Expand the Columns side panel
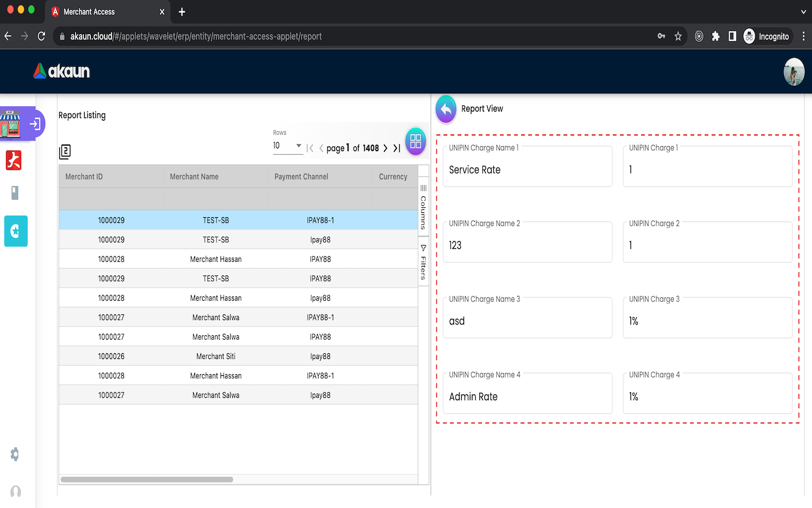The height and width of the screenshot is (508, 812). pyautogui.click(x=423, y=207)
